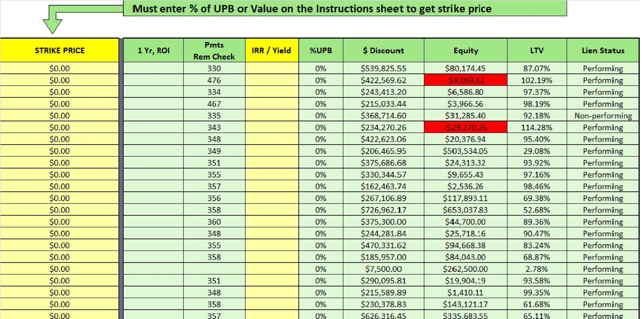Click the %UPB column header
The width and height of the screenshot is (644, 319).
click(321, 51)
